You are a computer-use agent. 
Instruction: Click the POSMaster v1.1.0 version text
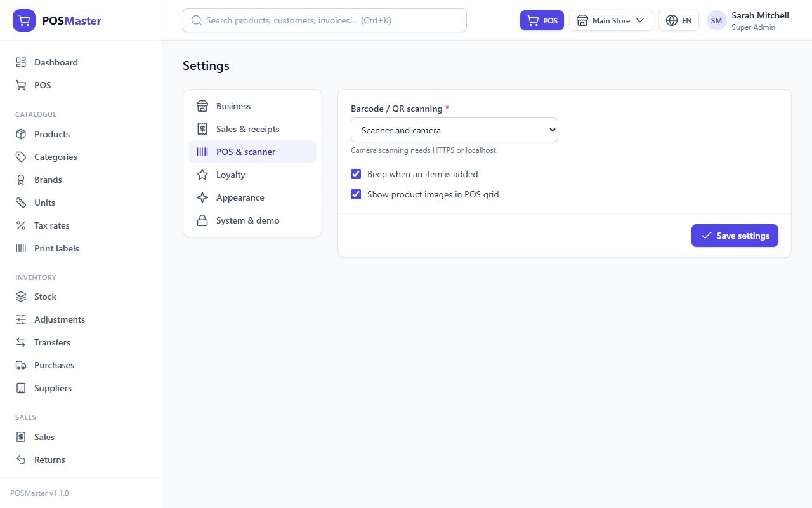pyautogui.click(x=39, y=493)
